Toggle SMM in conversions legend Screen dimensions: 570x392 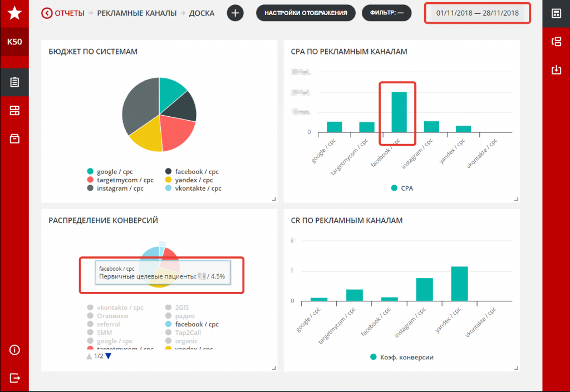[100, 333]
